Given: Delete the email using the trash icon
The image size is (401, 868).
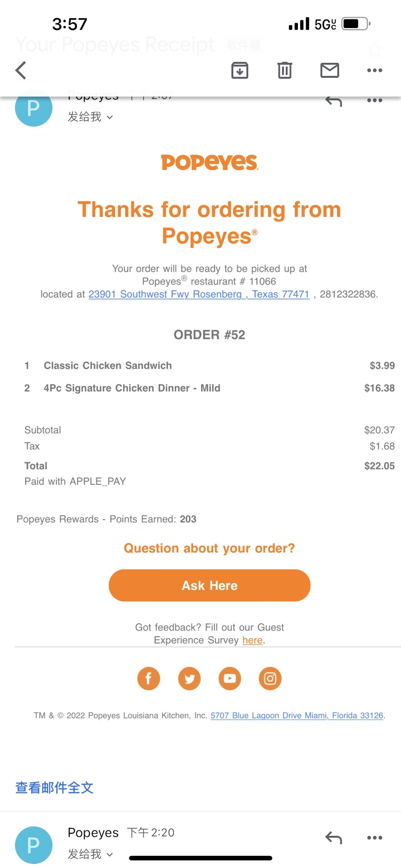Looking at the screenshot, I should coord(284,71).
